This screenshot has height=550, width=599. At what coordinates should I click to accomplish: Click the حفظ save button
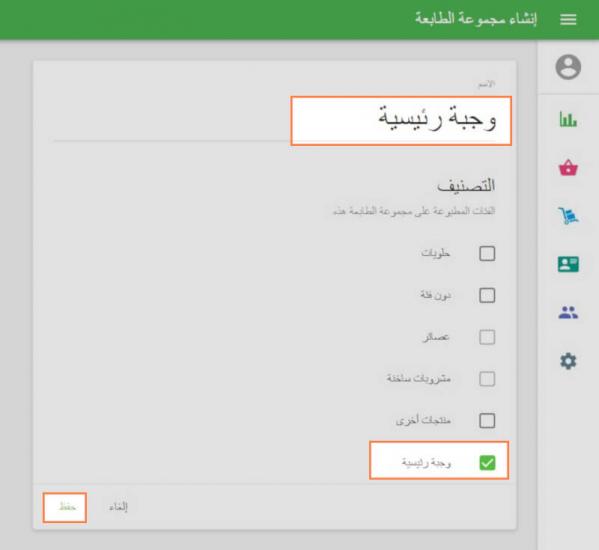point(65,508)
